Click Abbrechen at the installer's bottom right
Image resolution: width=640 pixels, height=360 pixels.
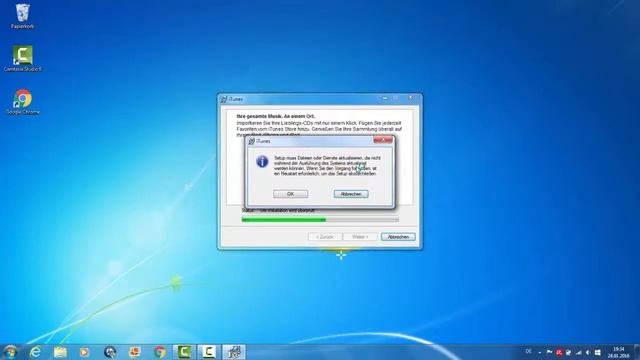[398, 237]
